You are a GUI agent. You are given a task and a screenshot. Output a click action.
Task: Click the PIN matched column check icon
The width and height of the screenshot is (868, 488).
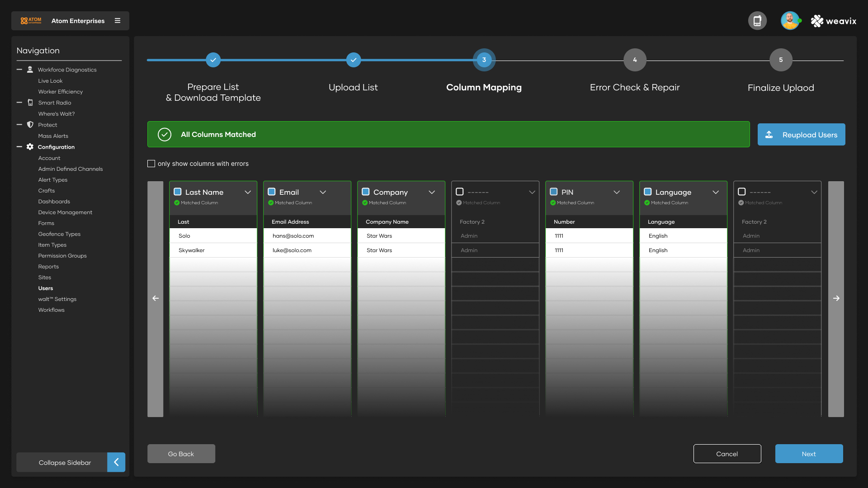point(553,203)
